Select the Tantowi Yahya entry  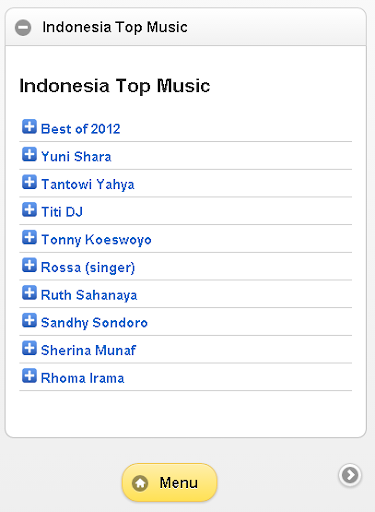coord(88,185)
